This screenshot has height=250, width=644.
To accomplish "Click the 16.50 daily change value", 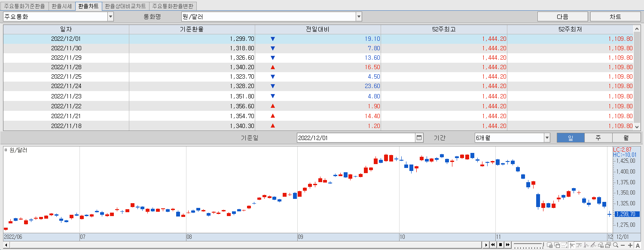I will click(372, 67).
